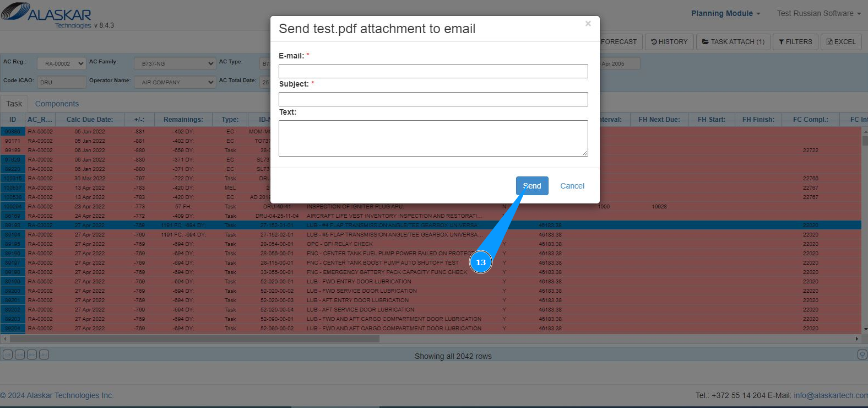Screen dimensions: 868x408
Task: Click the FC Compl. value 22766
Action: click(811, 179)
